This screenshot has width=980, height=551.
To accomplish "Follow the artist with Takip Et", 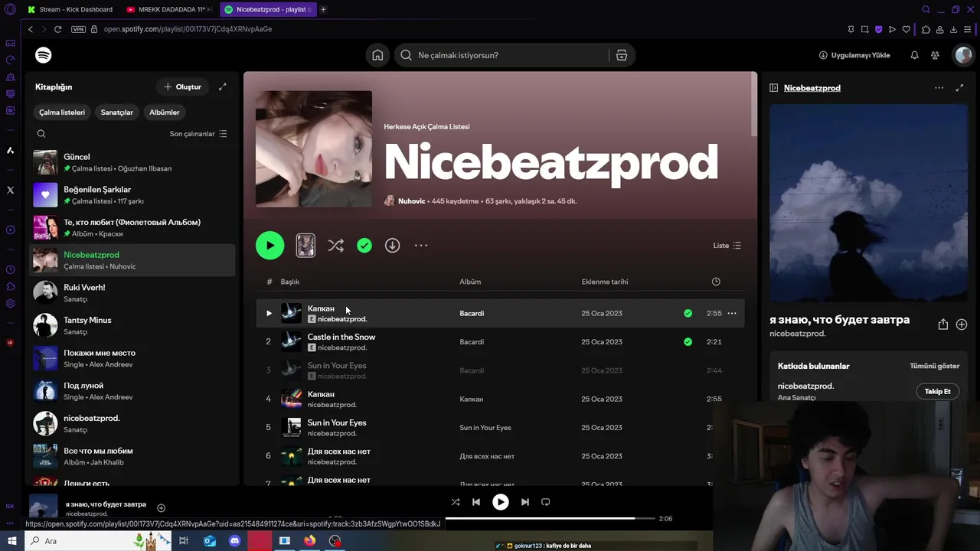I will 937,391.
